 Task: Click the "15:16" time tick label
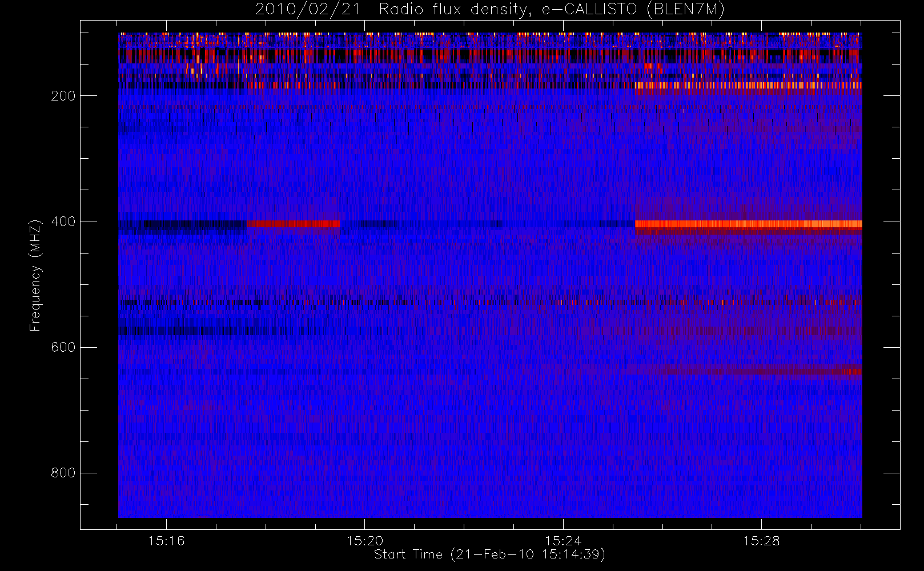(166, 541)
